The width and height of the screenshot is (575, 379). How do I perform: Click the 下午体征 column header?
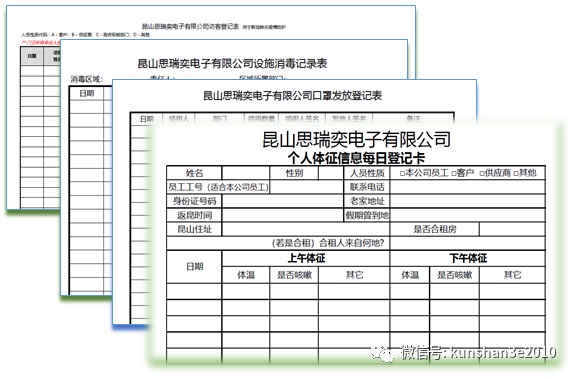(468, 258)
